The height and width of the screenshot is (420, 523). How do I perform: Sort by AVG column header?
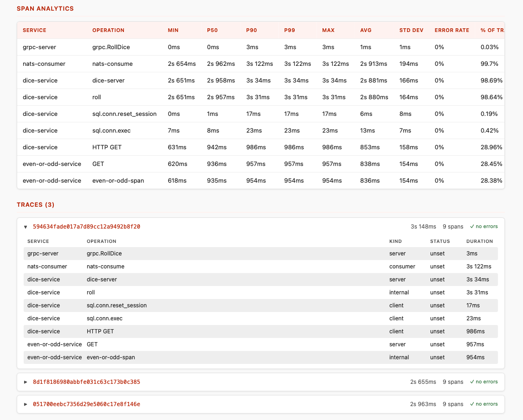click(x=366, y=30)
